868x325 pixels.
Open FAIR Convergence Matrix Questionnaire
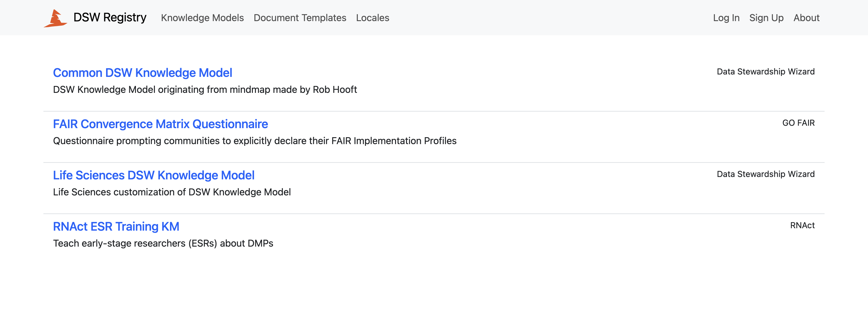coord(160,124)
